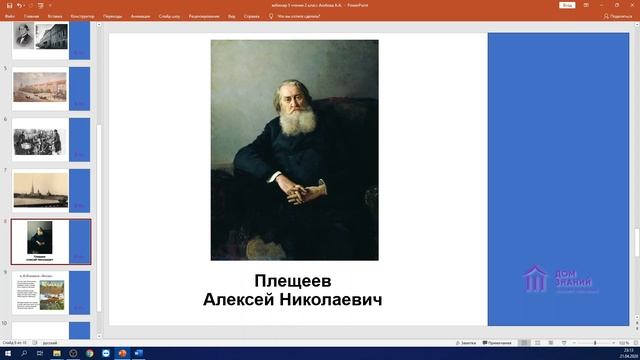Click the main editor vertical scrollbar thumb
Viewport: 640px width, 360px height.
637,242
